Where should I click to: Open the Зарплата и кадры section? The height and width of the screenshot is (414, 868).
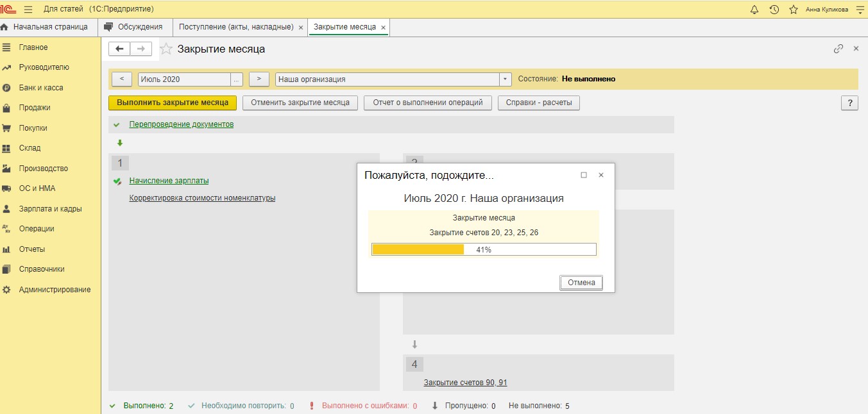[x=50, y=209]
